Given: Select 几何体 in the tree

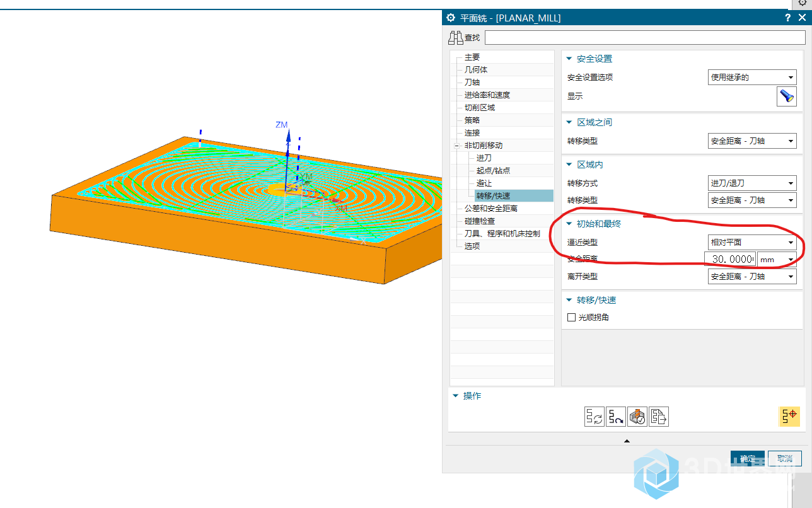Looking at the screenshot, I should (476, 70).
